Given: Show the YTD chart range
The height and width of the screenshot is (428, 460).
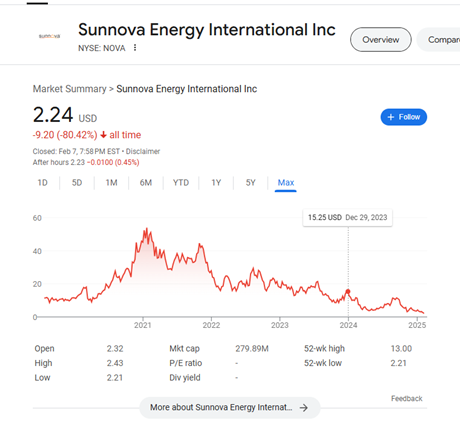Looking at the screenshot, I should coord(181,183).
